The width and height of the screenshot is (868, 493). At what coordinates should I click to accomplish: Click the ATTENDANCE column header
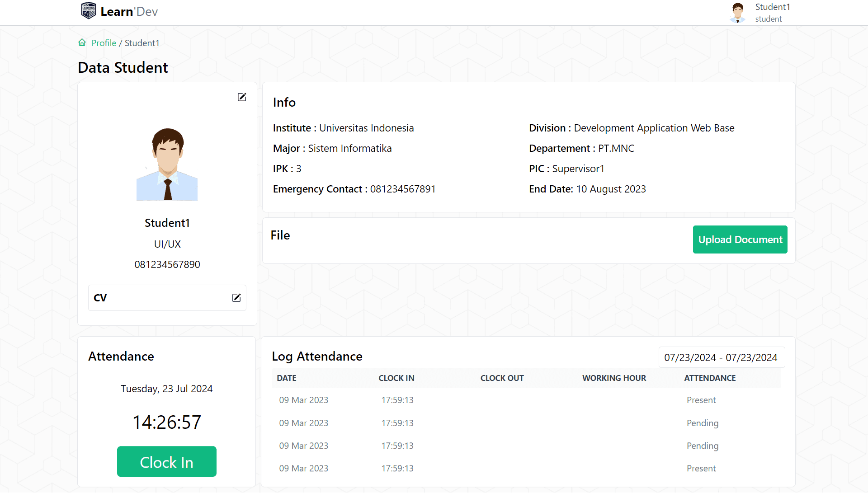pyautogui.click(x=710, y=378)
